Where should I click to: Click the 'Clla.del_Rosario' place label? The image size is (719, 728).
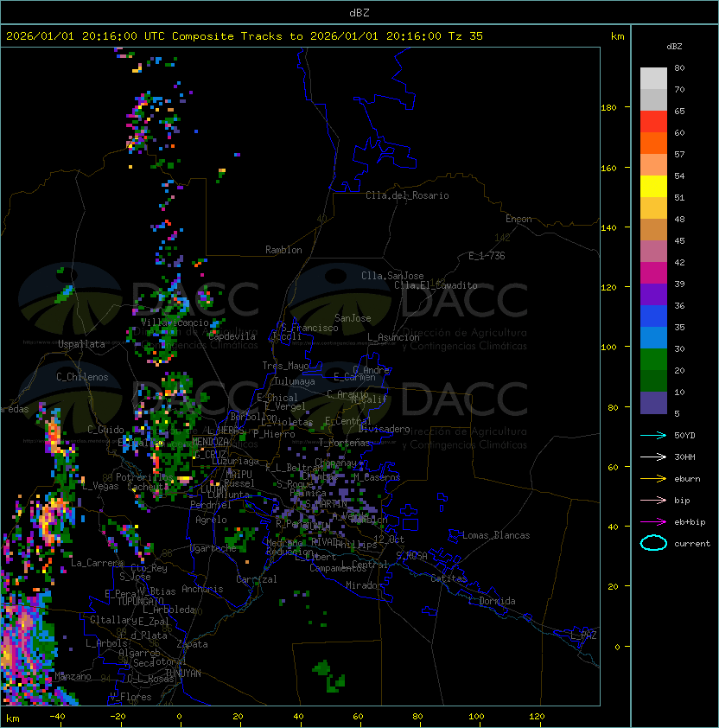(407, 195)
